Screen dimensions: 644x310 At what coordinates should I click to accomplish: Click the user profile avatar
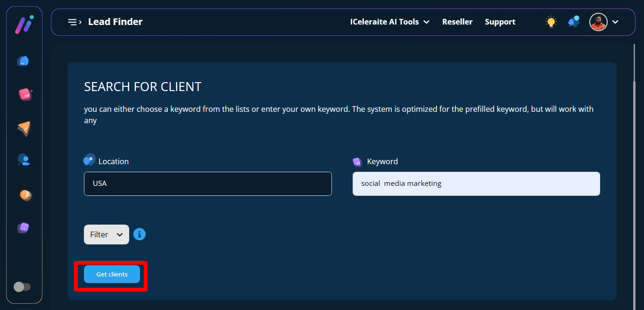click(598, 22)
